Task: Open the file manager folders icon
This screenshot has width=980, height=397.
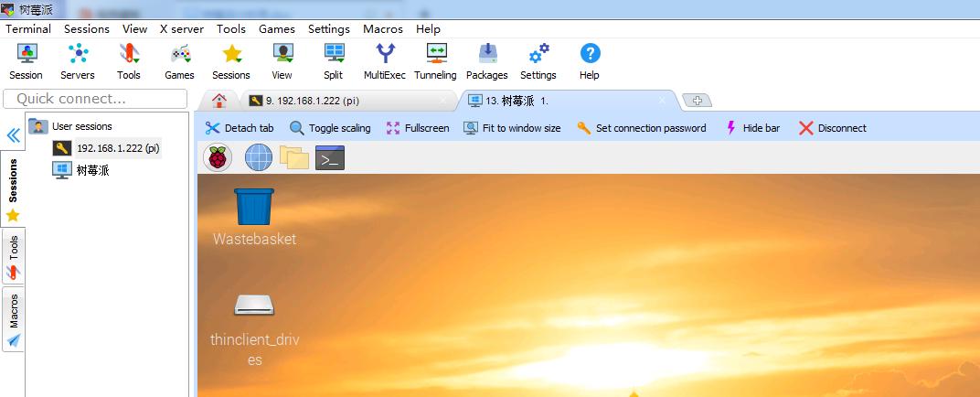Action: pos(294,157)
